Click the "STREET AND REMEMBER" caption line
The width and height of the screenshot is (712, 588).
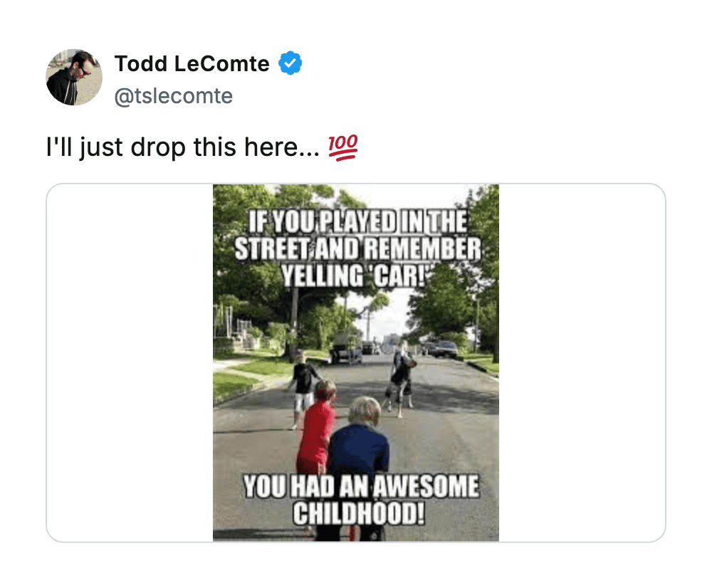(x=357, y=250)
